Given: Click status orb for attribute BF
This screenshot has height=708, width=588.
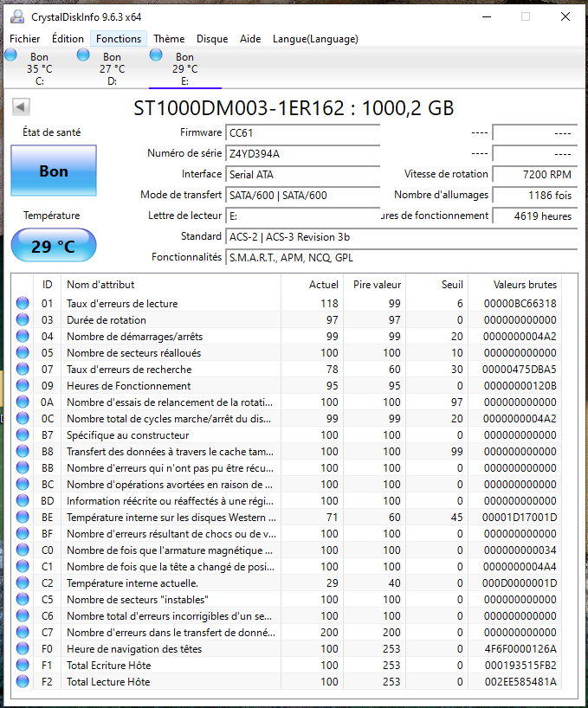Looking at the screenshot, I should coord(23,533).
